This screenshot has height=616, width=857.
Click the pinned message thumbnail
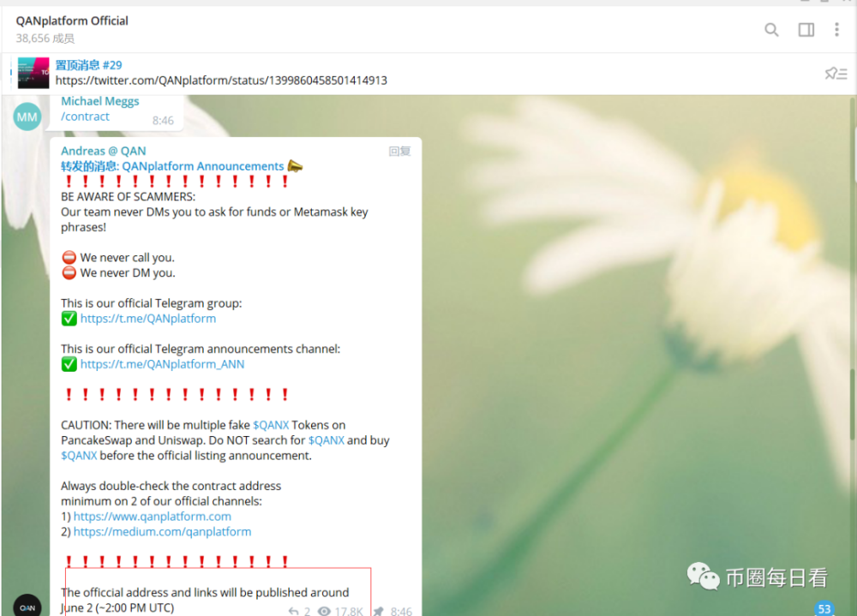[33, 73]
